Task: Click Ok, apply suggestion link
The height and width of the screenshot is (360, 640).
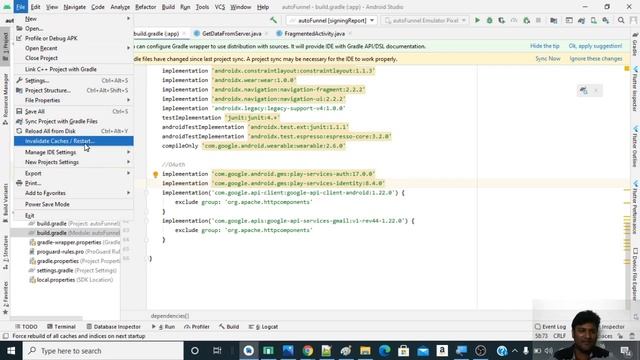Action: tap(596, 46)
